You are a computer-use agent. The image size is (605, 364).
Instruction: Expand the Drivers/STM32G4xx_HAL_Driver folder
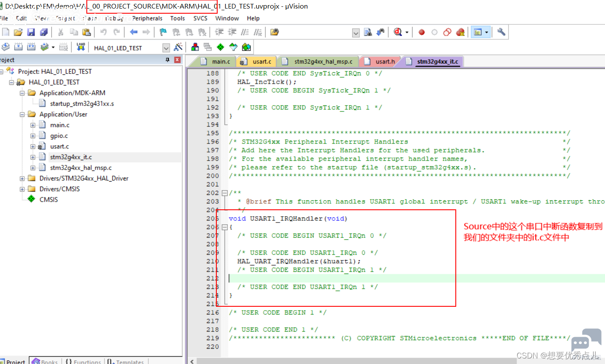point(22,179)
